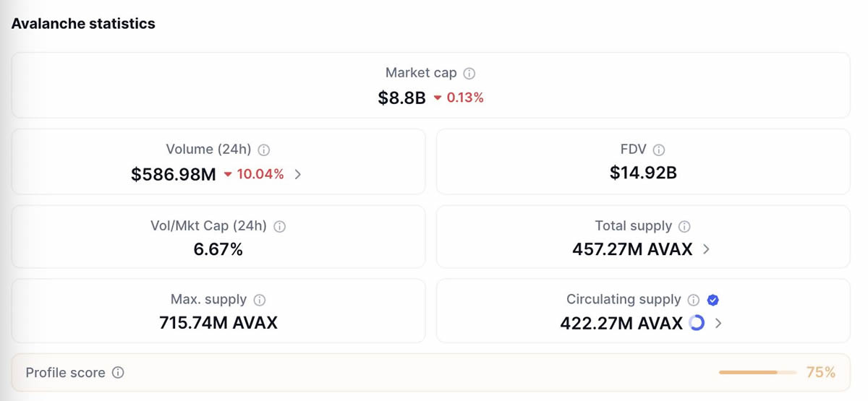Click the Circulating supply info icon
The image size is (868, 401).
[694, 300]
